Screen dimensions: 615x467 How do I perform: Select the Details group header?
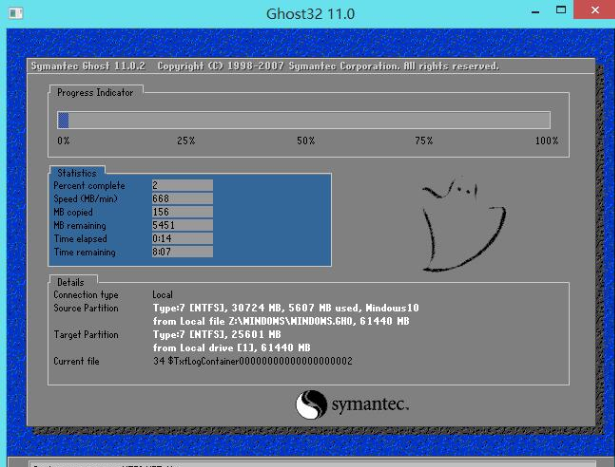71,282
